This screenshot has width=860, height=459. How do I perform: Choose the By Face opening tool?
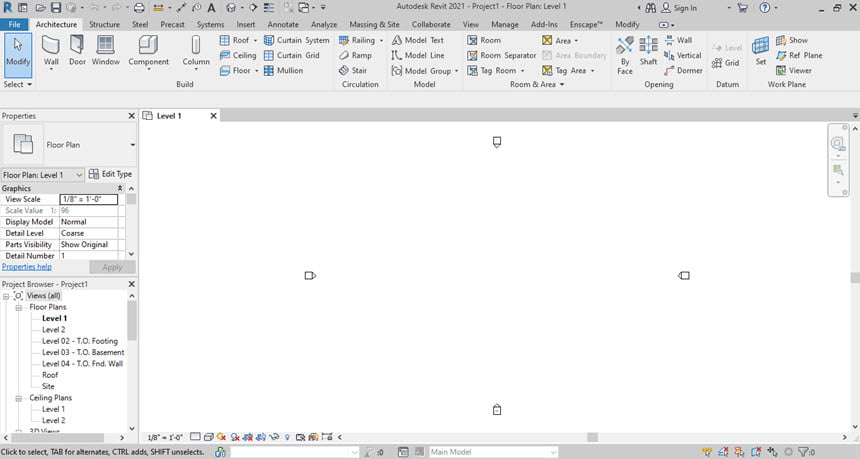tap(625, 55)
